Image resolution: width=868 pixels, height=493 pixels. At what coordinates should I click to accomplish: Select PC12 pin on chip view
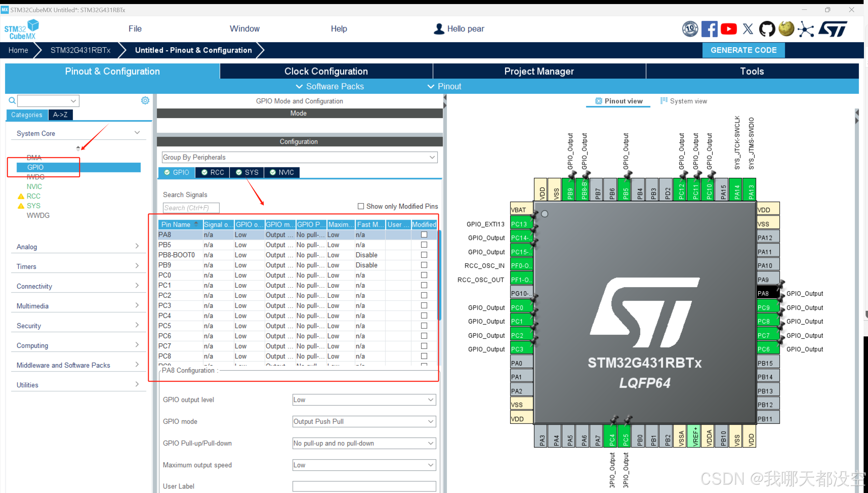681,190
